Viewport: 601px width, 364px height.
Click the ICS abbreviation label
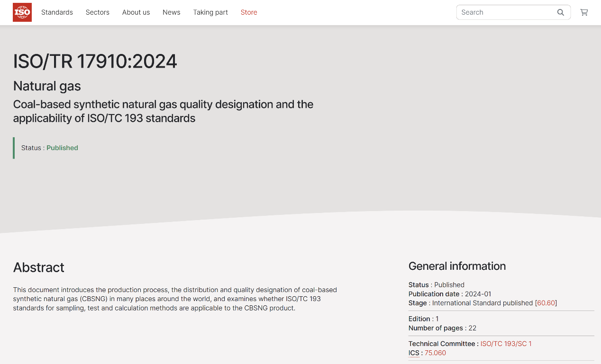coord(414,353)
